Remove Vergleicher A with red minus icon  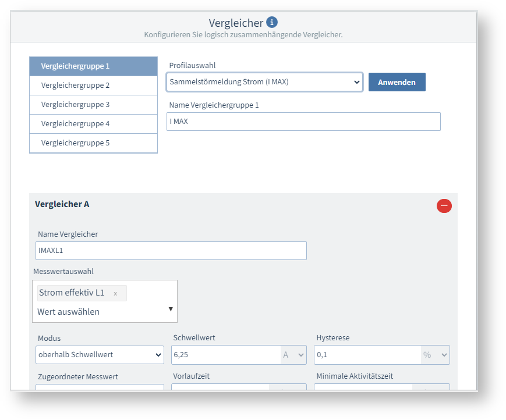click(444, 205)
